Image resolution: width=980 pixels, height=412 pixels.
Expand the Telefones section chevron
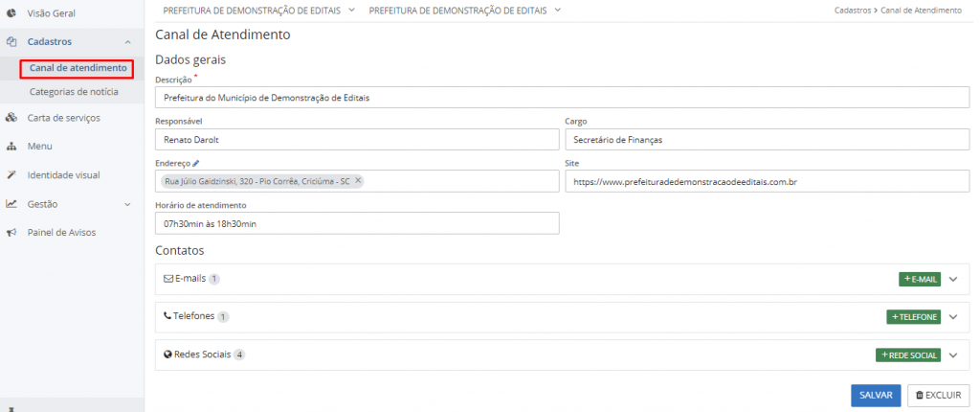coord(952,317)
